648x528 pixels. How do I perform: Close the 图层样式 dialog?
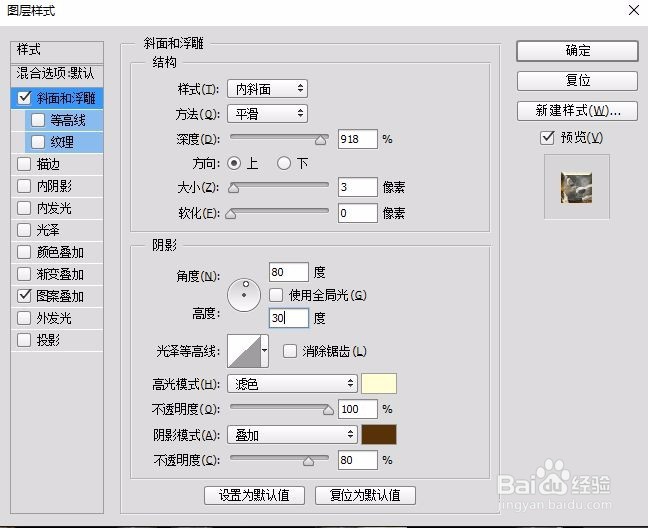(x=634, y=10)
